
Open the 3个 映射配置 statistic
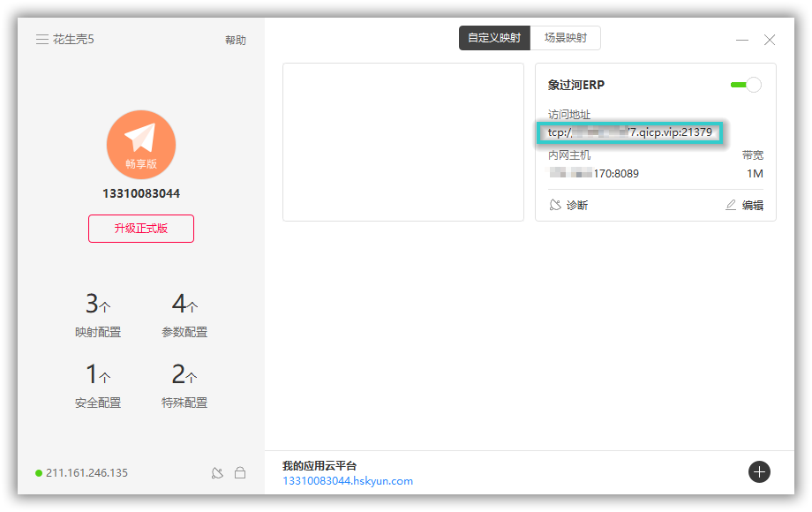click(x=98, y=314)
